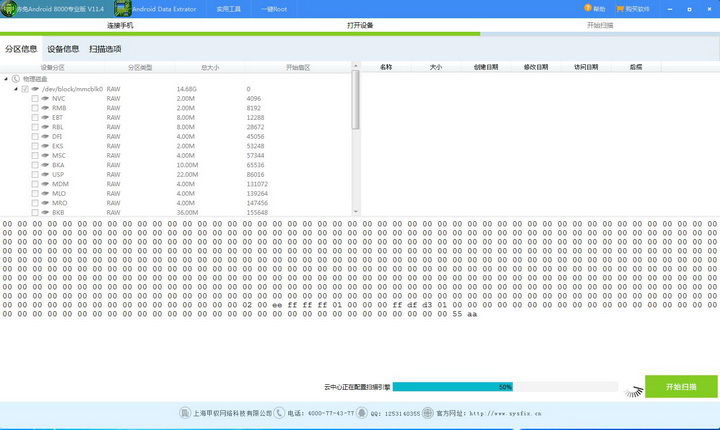Click the disk icon of BKA partition

45,165
